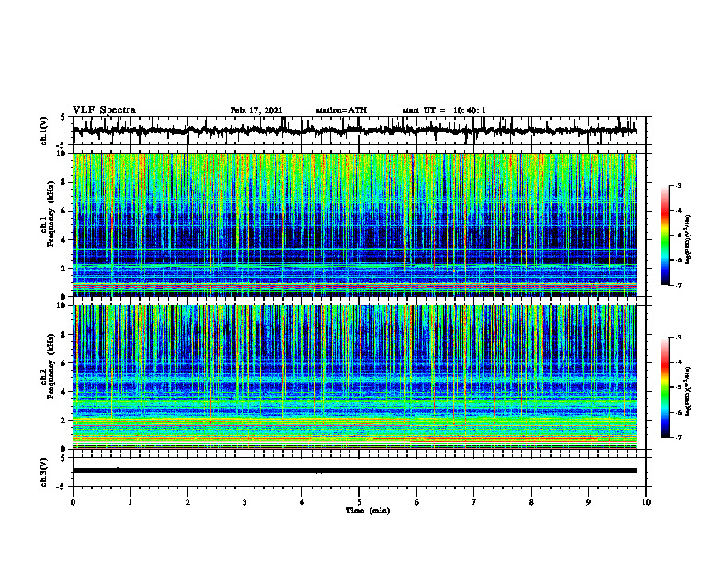
Task: Click the "station= ATH" label
Action: pos(341,110)
